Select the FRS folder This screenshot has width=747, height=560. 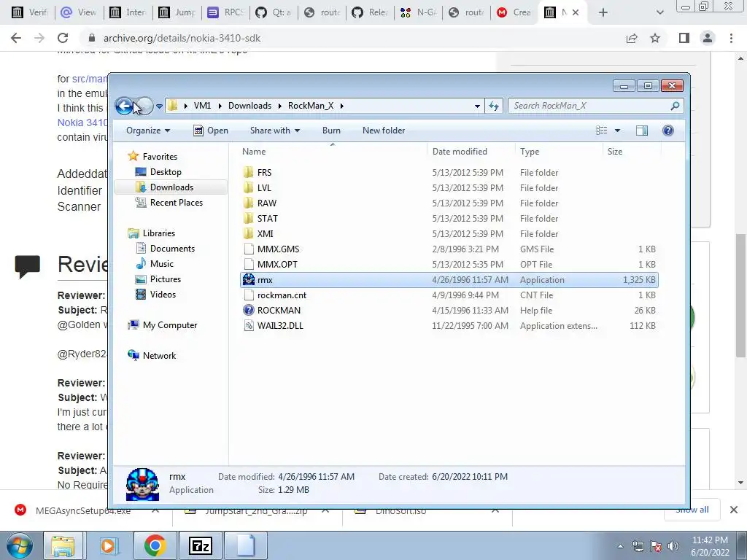(449, 172)
